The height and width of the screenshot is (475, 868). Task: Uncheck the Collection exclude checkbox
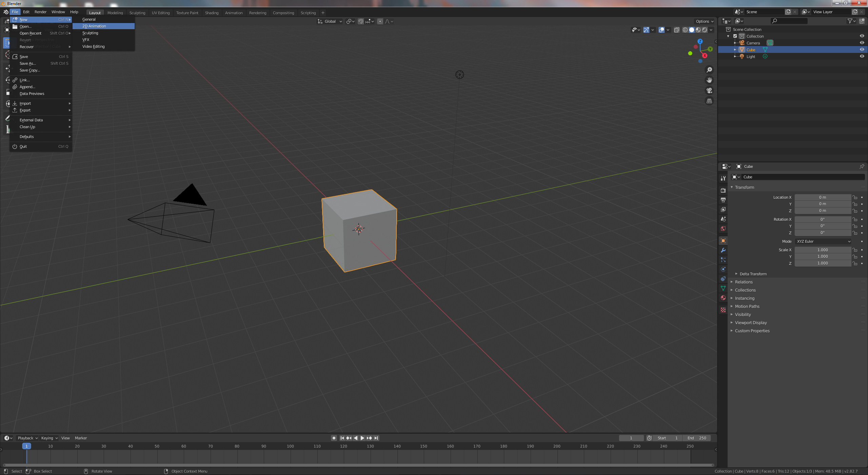point(735,36)
